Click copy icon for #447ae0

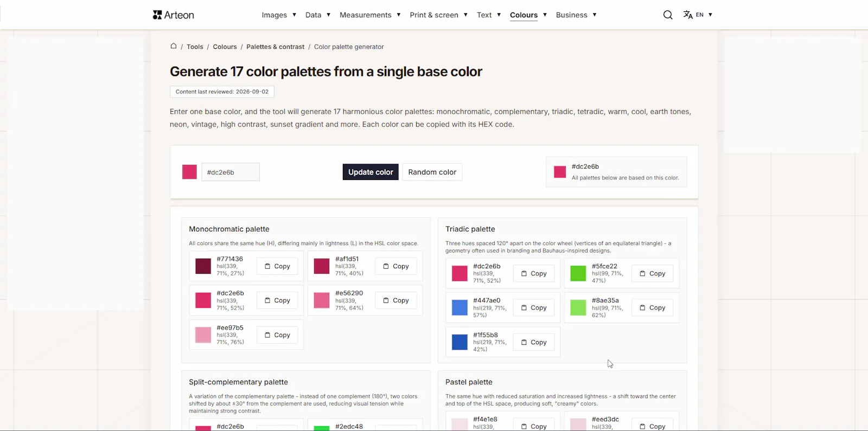[524, 307]
